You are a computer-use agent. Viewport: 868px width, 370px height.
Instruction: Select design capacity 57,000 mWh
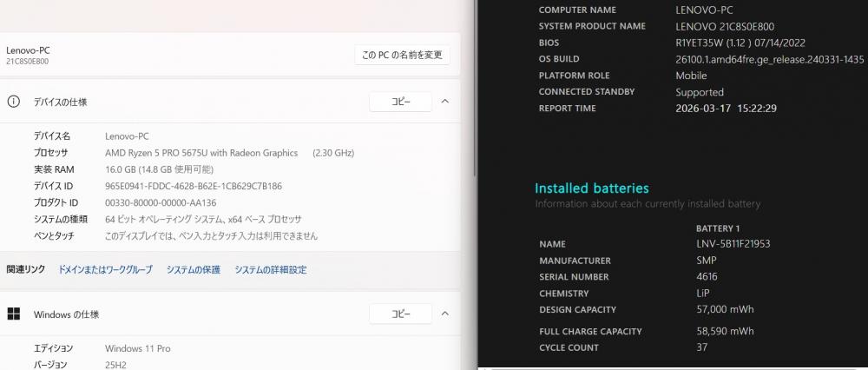725,309
